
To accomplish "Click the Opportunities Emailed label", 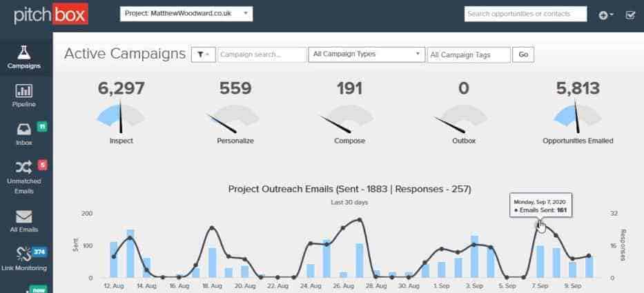I will [x=578, y=141].
